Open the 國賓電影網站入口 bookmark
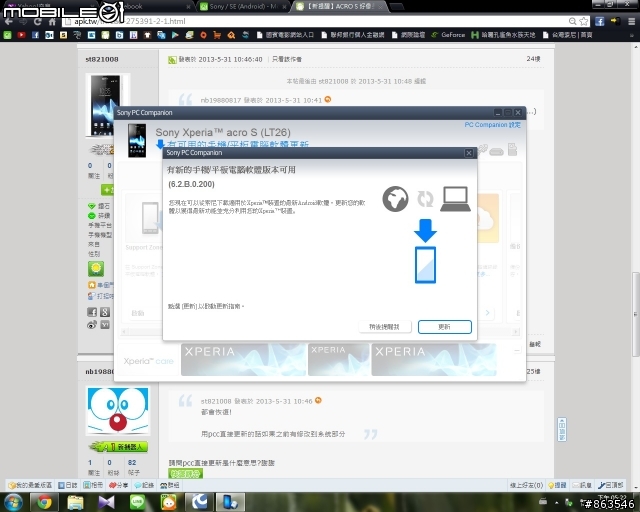Image resolution: width=640 pixels, height=512 pixels. 285,35
